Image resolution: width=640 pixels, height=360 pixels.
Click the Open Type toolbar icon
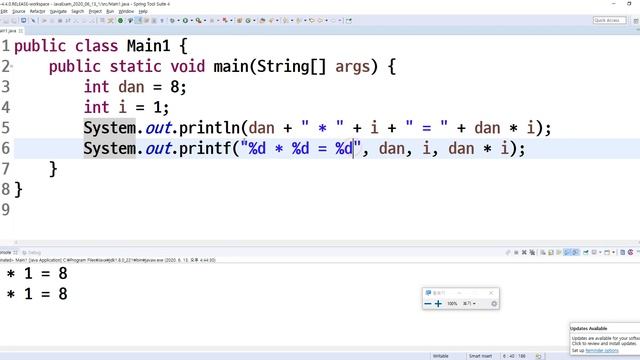[262, 20]
